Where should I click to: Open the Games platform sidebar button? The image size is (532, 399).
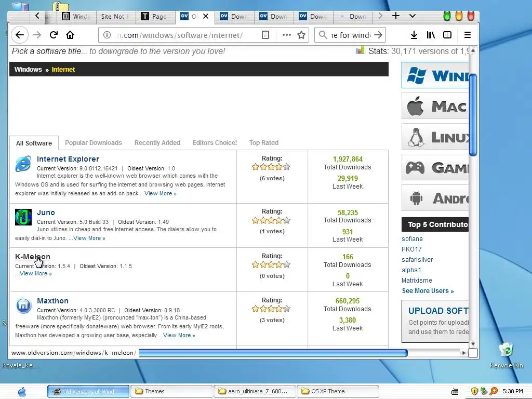[x=435, y=167]
